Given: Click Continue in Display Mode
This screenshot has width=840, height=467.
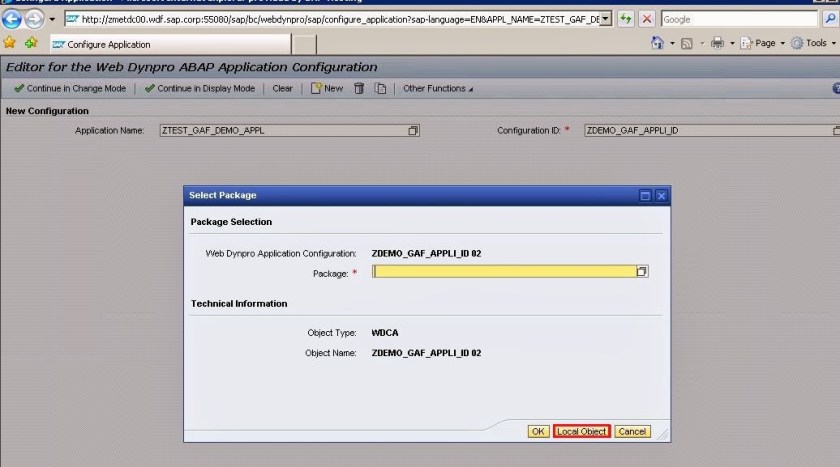Looking at the screenshot, I should point(200,88).
